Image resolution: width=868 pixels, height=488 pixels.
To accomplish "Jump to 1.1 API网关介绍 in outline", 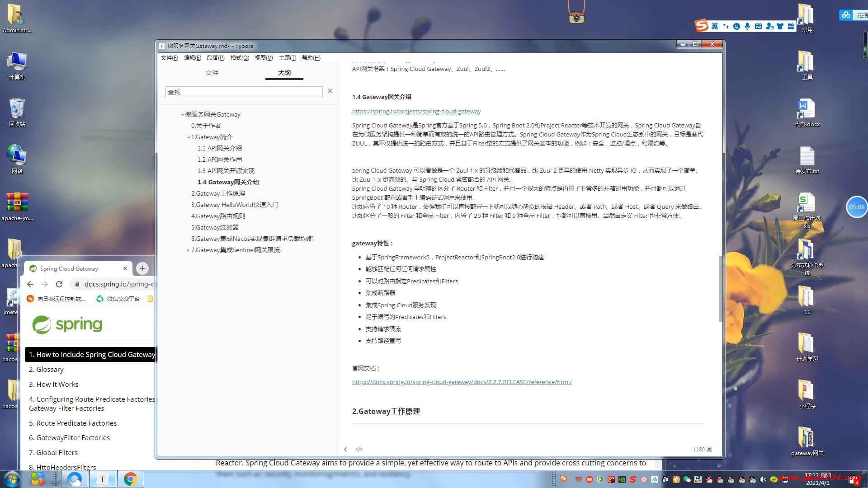I will pyautogui.click(x=219, y=148).
